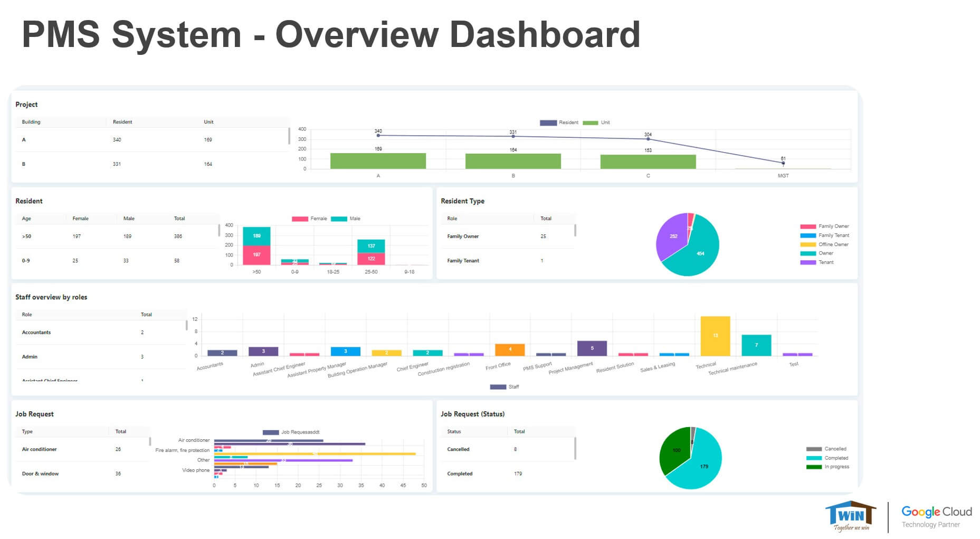Click the teal Owner pie slice
The height and width of the screenshot is (539, 980).
pyautogui.click(x=698, y=251)
